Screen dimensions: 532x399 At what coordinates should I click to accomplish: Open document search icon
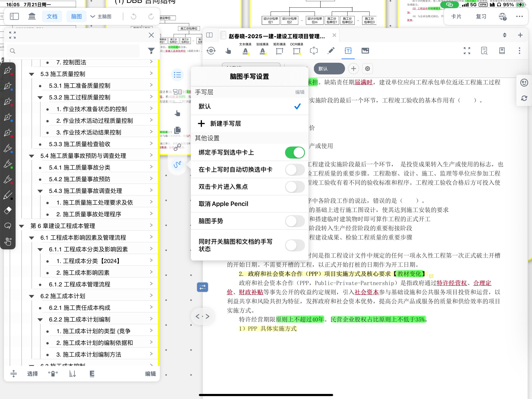(x=484, y=50)
